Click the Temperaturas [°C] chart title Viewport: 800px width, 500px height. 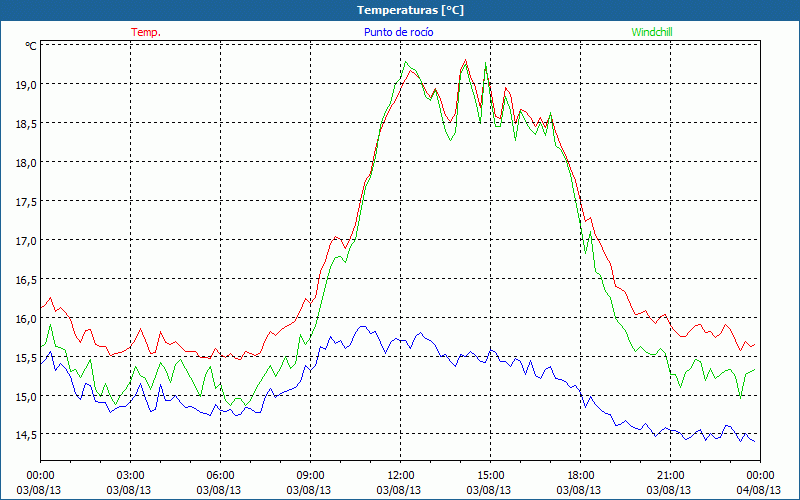pyautogui.click(x=410, y=10)
